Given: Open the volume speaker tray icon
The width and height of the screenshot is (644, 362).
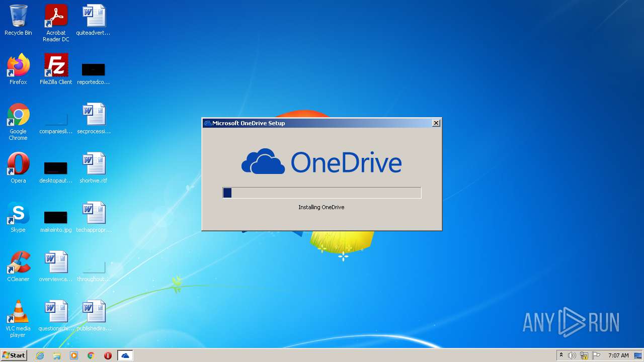Looking at the screenshot, I should tap(572, 355).
